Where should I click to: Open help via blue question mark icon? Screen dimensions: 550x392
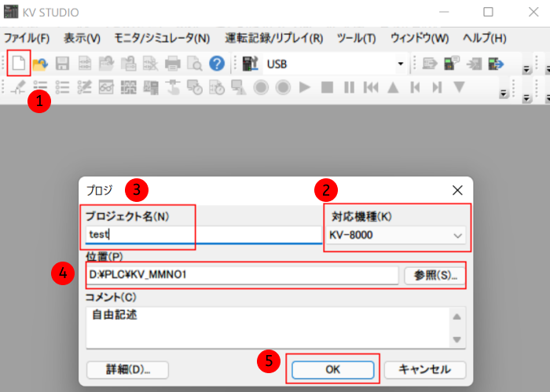pyautogui.click(x=217, y=64)
